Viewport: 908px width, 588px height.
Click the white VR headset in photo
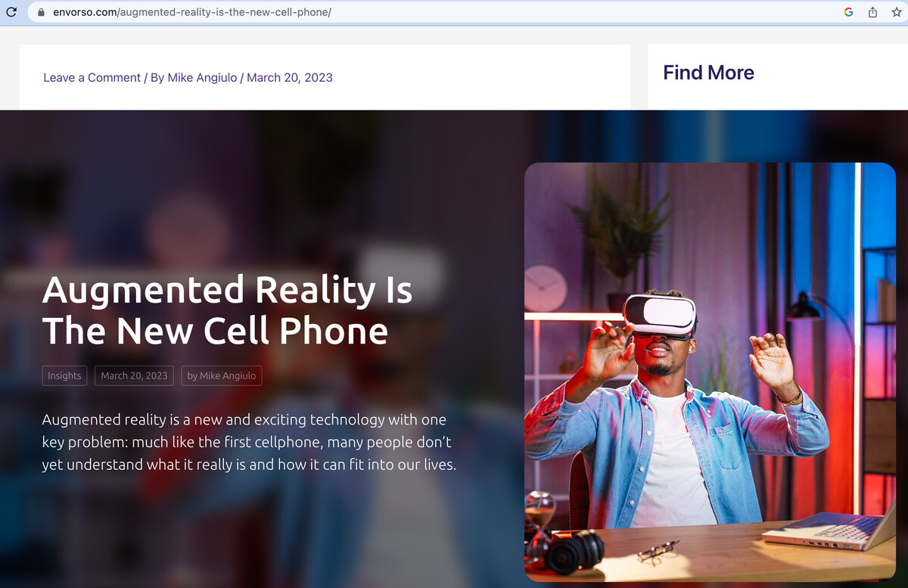[659, 315]
